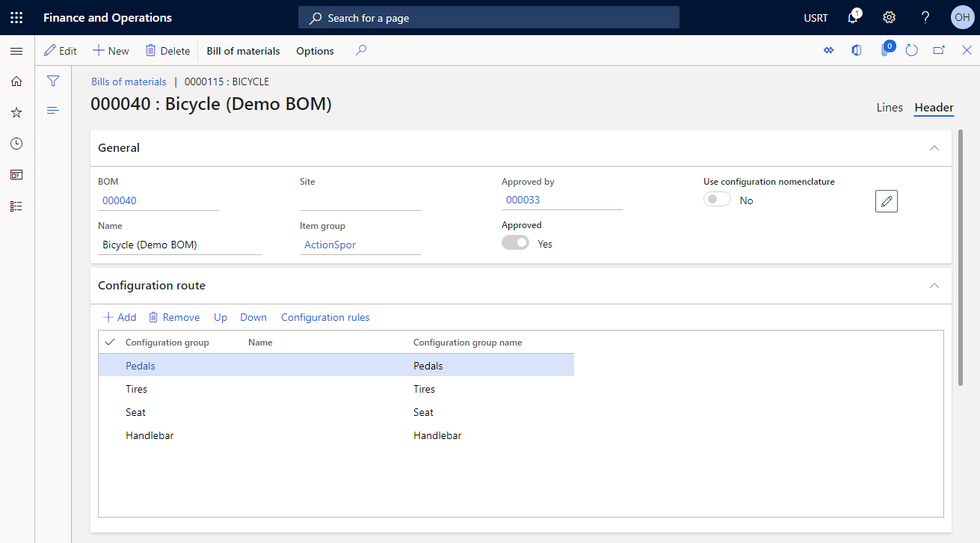The width and height of the screenshot is (980, 543).
Task: Select the Handlebar configuration group row
Action: (x=336, y=435)
